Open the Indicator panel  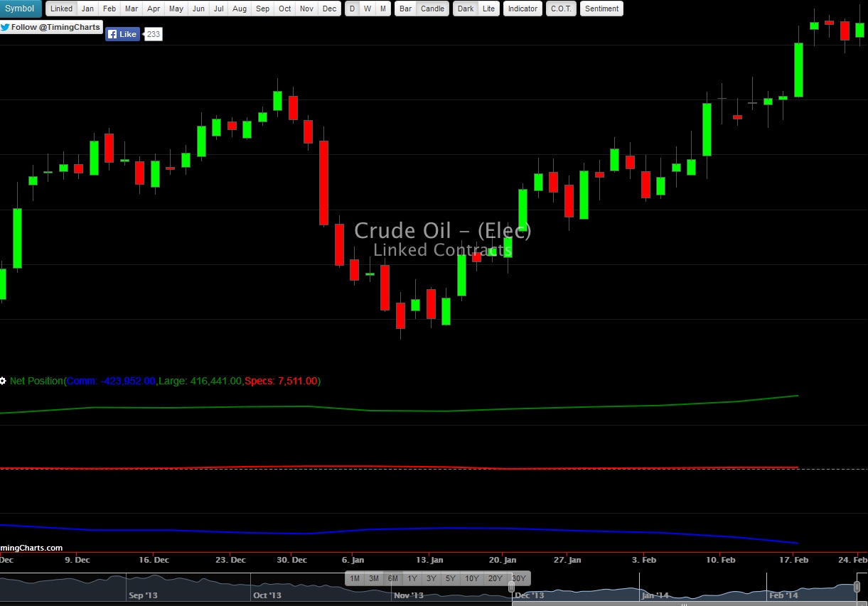(x=522, y=8)
